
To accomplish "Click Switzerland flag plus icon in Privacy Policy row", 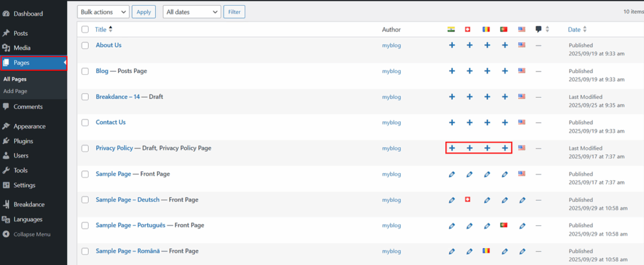I will pyautogui.click(x=469, y=148).
